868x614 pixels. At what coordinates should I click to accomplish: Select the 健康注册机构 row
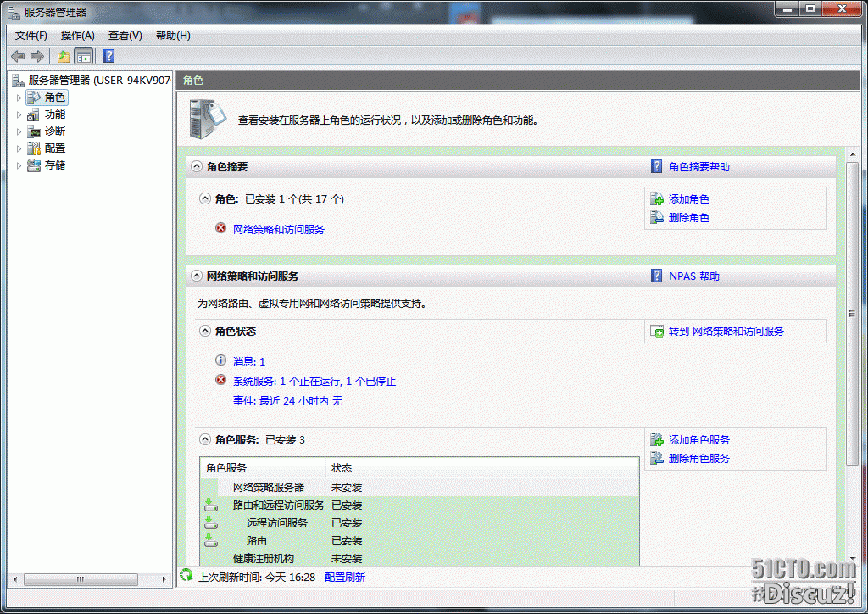pos(420,558)
